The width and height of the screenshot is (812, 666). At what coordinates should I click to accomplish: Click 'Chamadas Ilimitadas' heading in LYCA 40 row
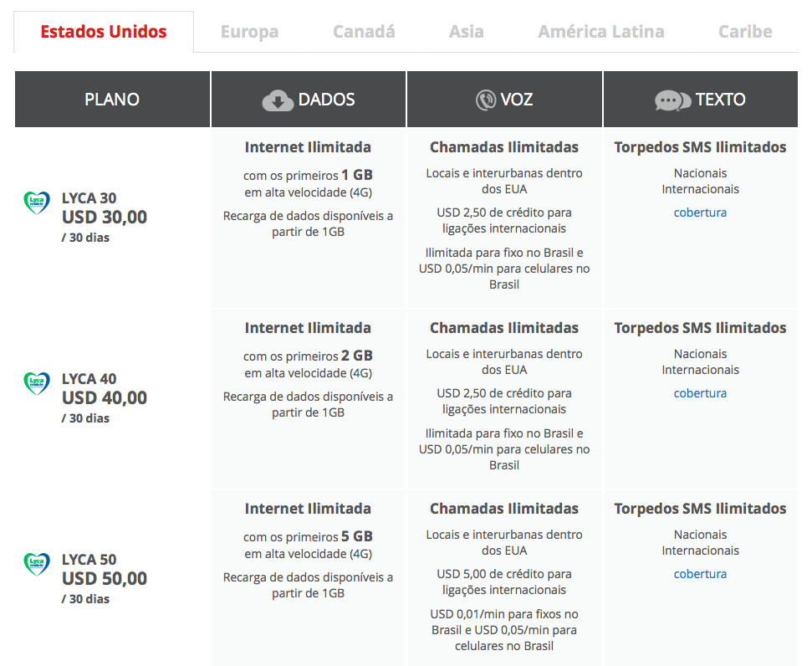click(x=504, y=328)
